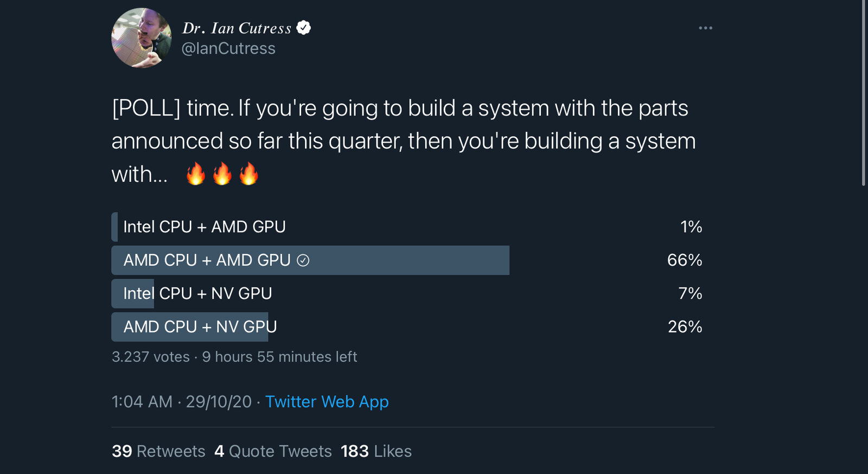The height and width of the screenshot is (474, 868).
Task: Click Ian Cutress's profile avatar
Action: (142, 38)
